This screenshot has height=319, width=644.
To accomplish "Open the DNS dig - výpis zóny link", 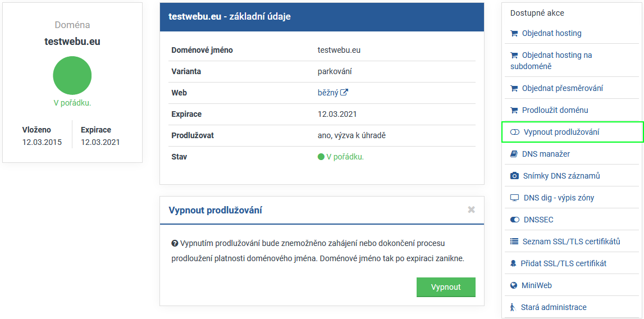I will click(559, 198).
